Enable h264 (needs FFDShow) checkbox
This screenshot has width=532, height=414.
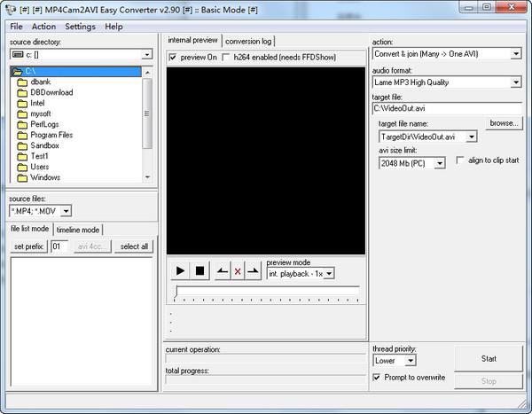pos(225,58)
